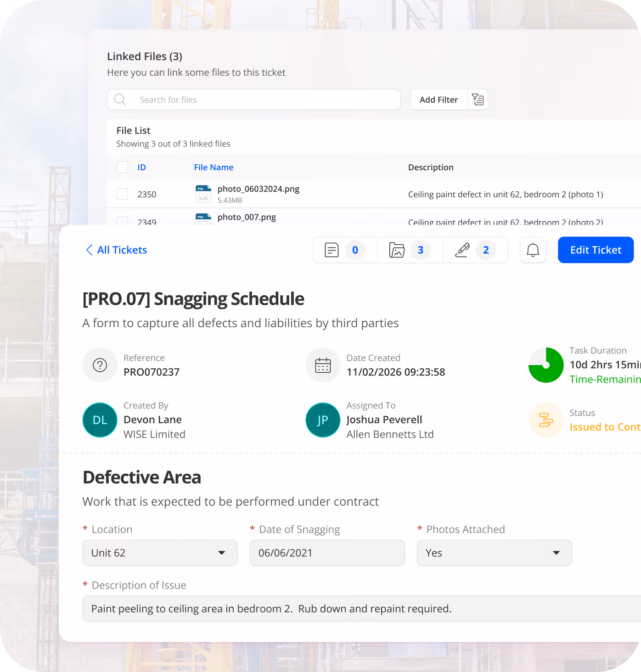This screenshot has width=641, height=672.
Task: Select the checkbox for file 2349
Action: click(122, 221)
